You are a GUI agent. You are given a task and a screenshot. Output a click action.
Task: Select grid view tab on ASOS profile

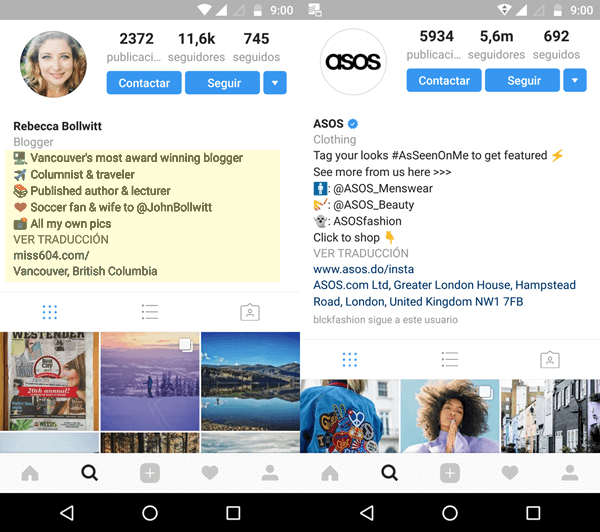coord(350,360)
